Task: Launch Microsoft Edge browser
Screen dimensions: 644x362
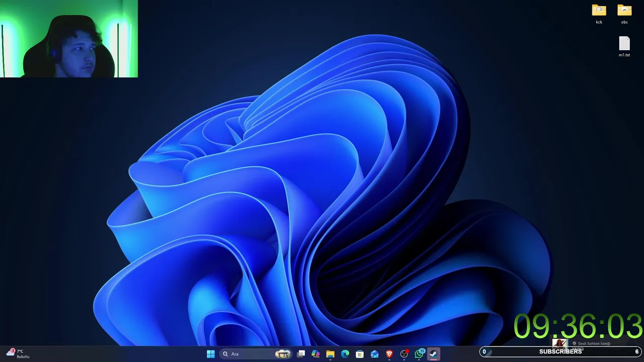Action: pos(345,354)
